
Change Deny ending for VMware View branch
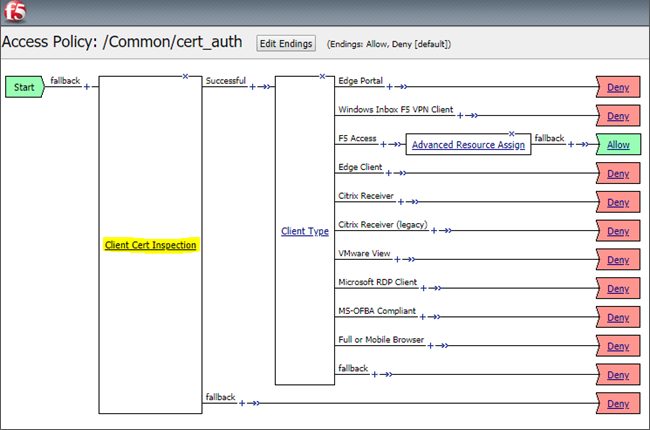click(618, 260)
